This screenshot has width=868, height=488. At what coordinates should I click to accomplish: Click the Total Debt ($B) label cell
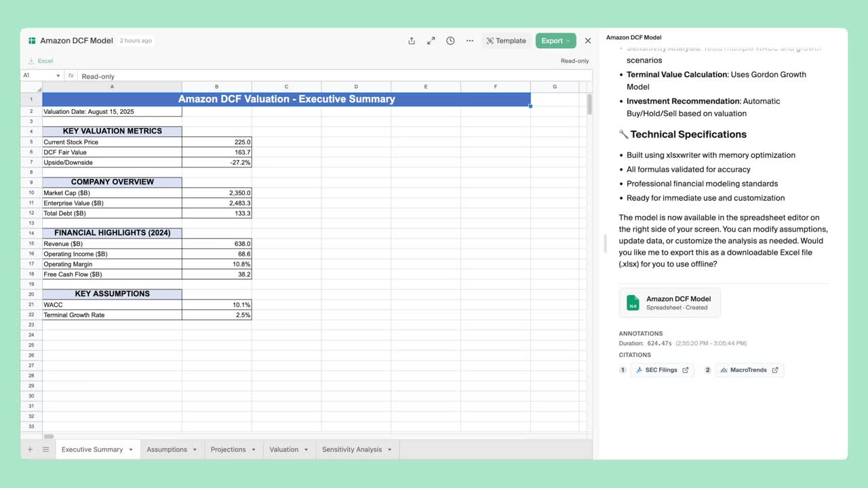click(x=112, y=213)
